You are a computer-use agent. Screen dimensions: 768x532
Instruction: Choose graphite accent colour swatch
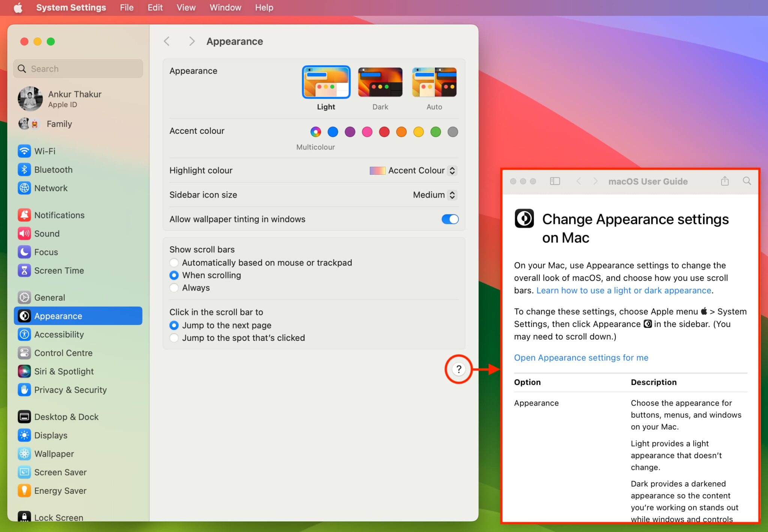point(453,132)
